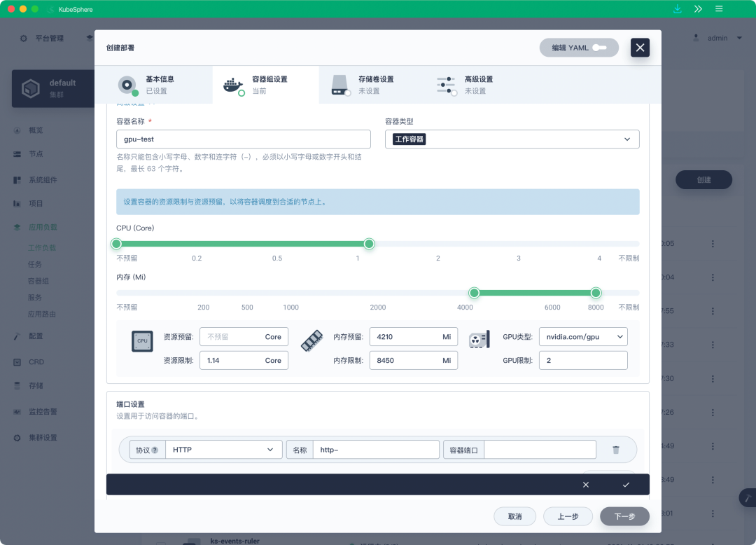
Task: Click the 上一步 button
Action: [x=568, y=516]
